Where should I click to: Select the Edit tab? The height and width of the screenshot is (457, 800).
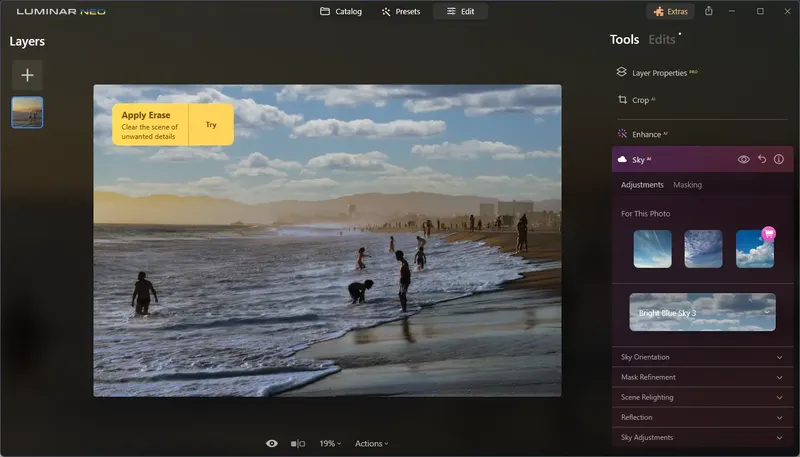(x=460, y=11)
